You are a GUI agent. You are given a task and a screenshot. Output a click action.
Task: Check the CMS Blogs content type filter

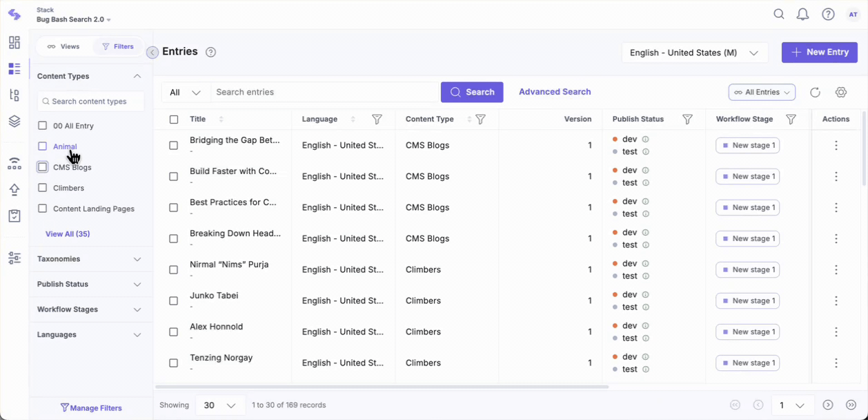43,167
